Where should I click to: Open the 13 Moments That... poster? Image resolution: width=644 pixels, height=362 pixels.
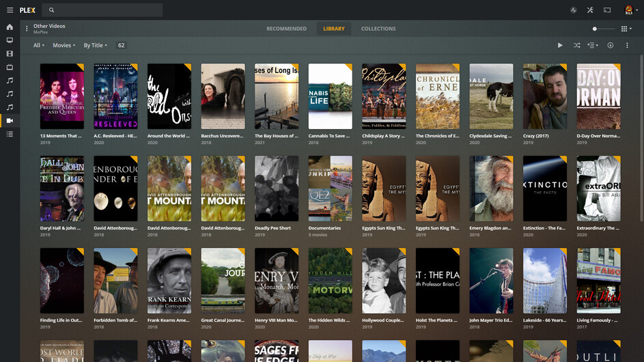(x=62, y=96)
